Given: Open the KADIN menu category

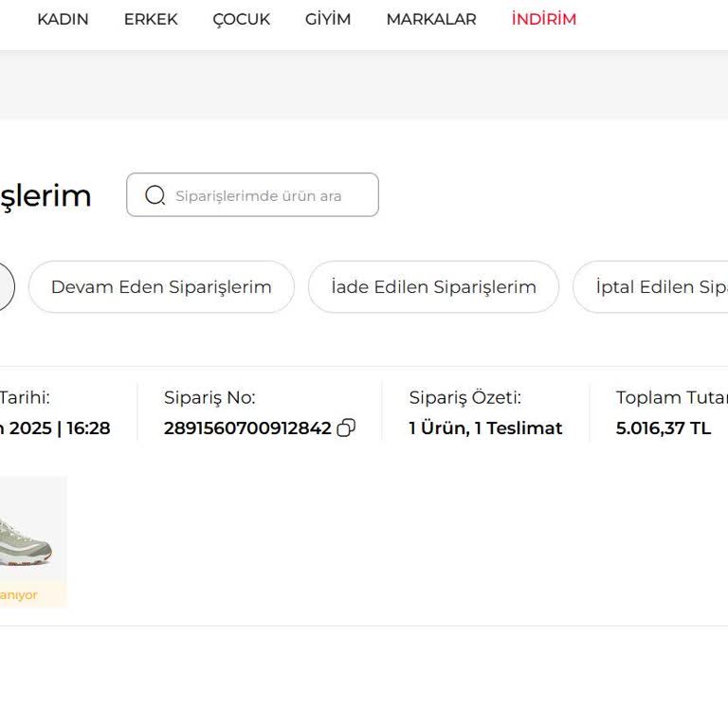Looking at the screenshot, I should 63,19.
